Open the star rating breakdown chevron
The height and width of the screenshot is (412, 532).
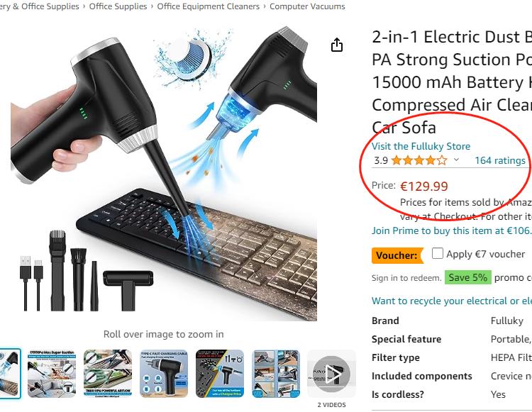pos(456,160)
